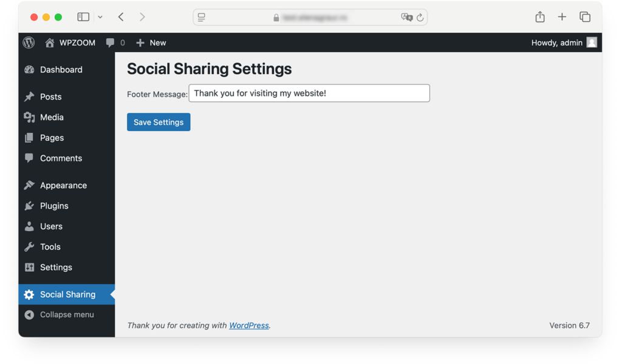Image resolution: width=622 pixels, height=364 pixels.
Task: Open the New content menu
Action: [151, 42]
